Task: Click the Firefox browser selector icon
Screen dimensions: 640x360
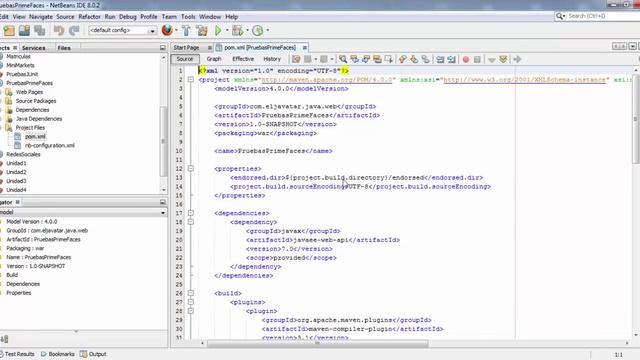Action: (x=167, y=30)
